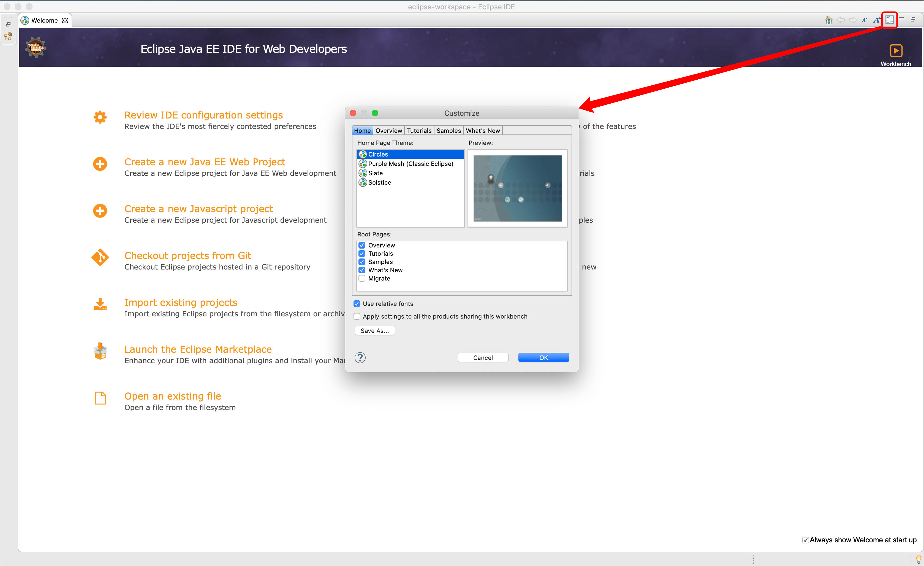Click the theme preview thumbnail
This screenshot has width=924, height=566.
[x=518, y=188]
